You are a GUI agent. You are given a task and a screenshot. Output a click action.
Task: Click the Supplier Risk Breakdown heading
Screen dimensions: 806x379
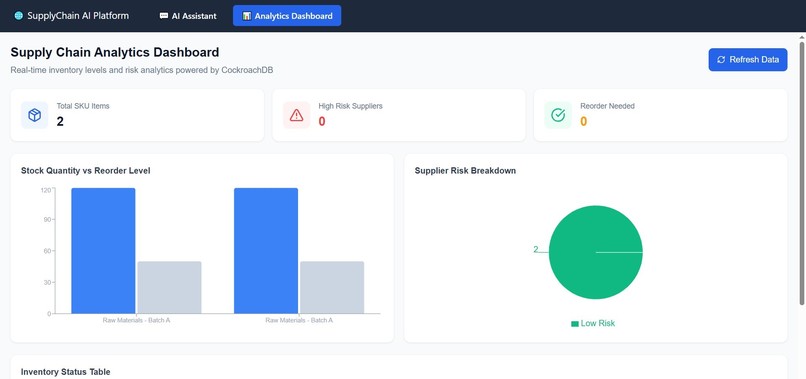point(465,171)
